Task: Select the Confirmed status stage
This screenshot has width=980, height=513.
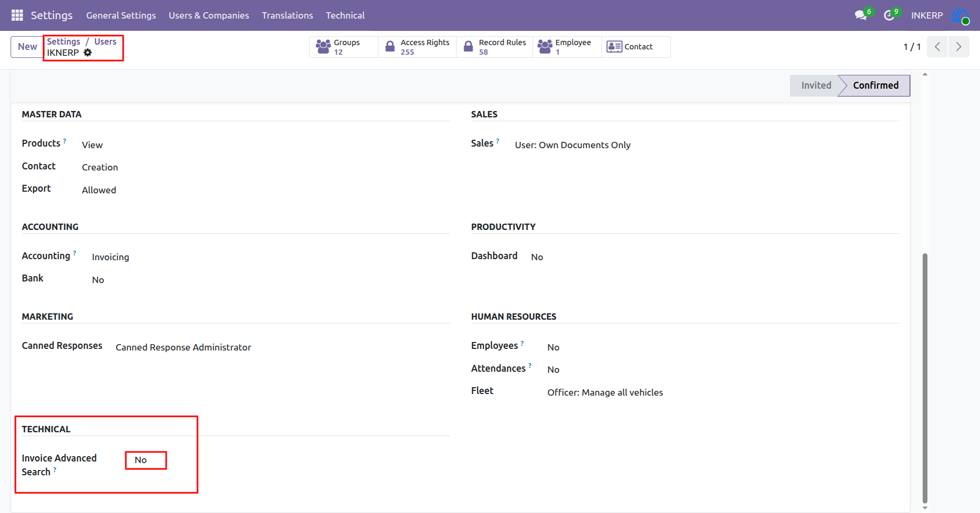Action: click(x=875, y=85)
